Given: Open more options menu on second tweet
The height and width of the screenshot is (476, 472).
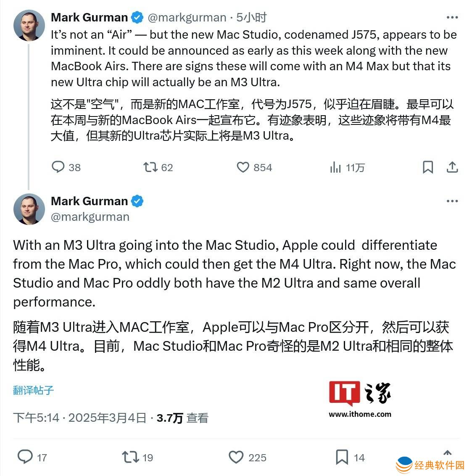Looking at the screenshot, I should coord(452,201).
